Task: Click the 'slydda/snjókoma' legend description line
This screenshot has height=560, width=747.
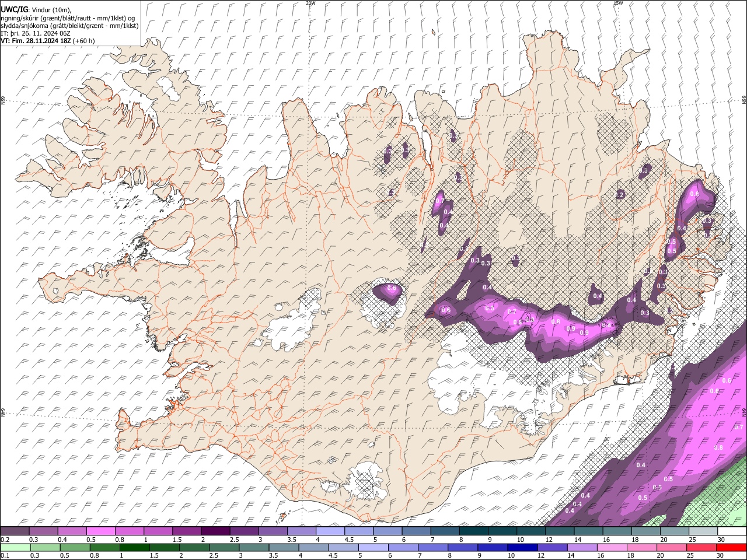Action: pyautogui.click(x=69, y=26)
